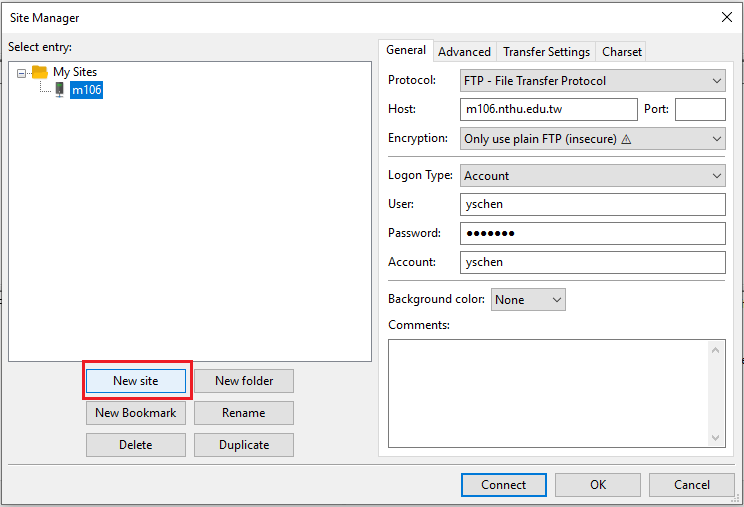The height and width of the screenshot is (507, 744).
Task: Open the Encryption dropdown
Action: coord(593,139)
